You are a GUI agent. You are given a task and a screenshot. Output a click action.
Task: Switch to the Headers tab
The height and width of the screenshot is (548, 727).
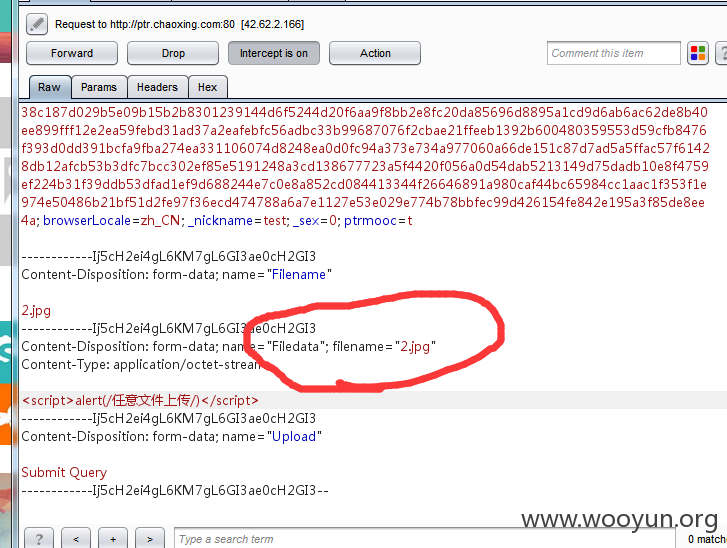[157, 87]
